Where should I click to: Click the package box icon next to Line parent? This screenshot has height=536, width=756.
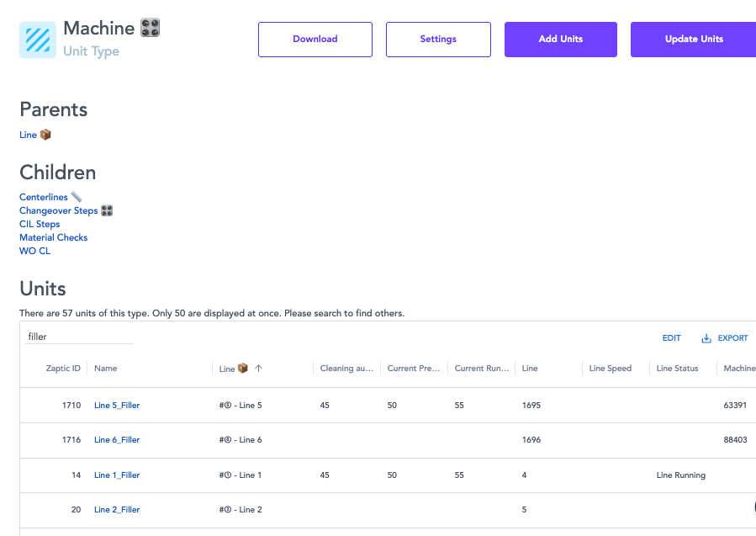(x=45, y=135)
